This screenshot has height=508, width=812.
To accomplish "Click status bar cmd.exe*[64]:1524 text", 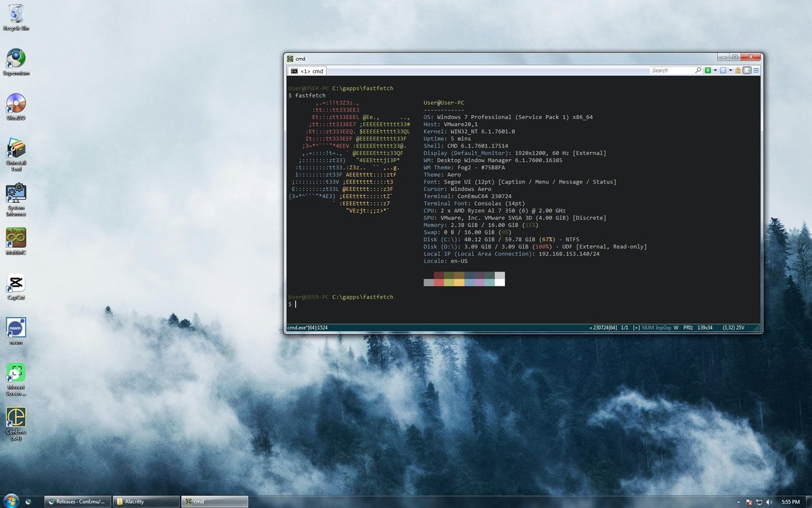I will pos(307,328).
